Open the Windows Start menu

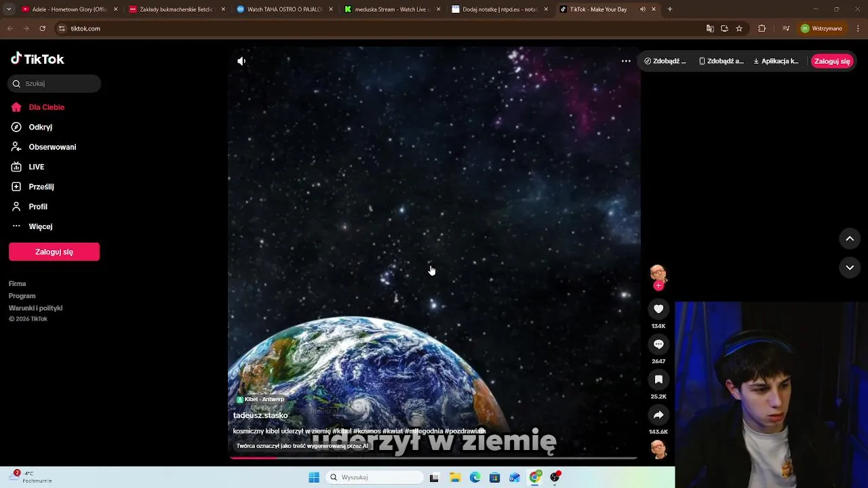tap(314, 477)
